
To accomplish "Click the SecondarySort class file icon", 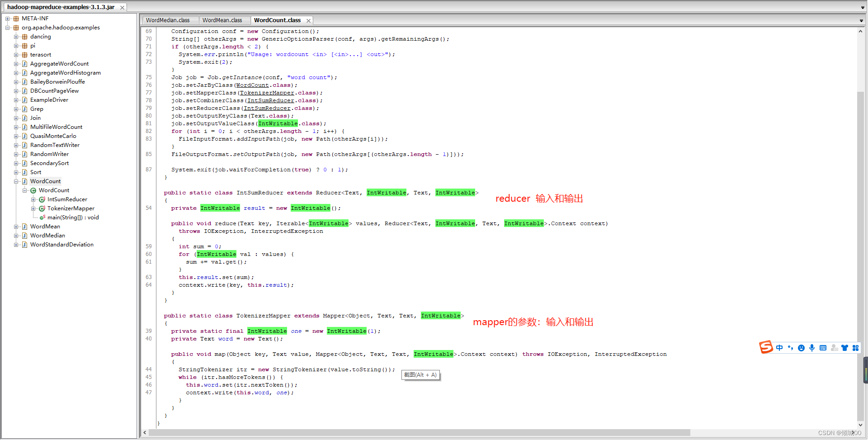I will coord(25,163).
